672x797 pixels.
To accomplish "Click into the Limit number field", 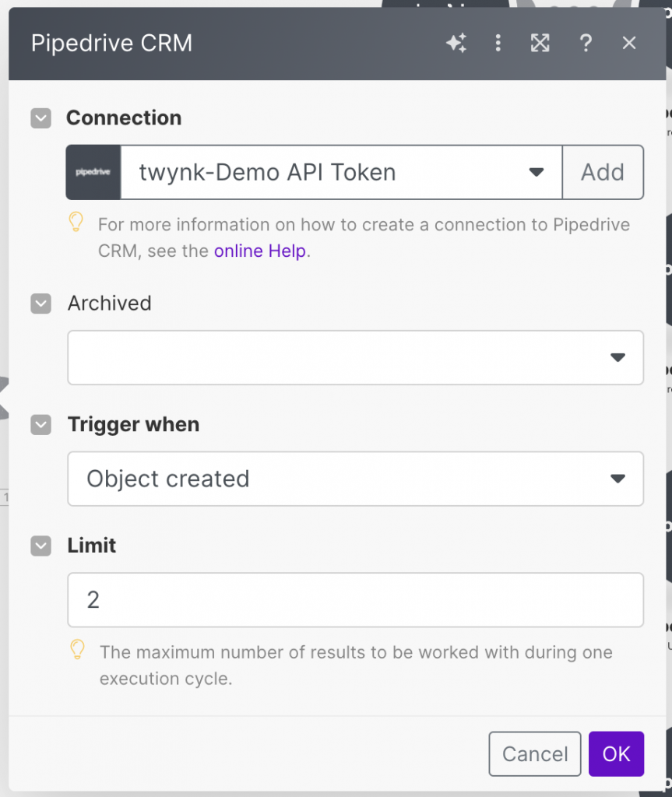I will [x=355, y=600].
